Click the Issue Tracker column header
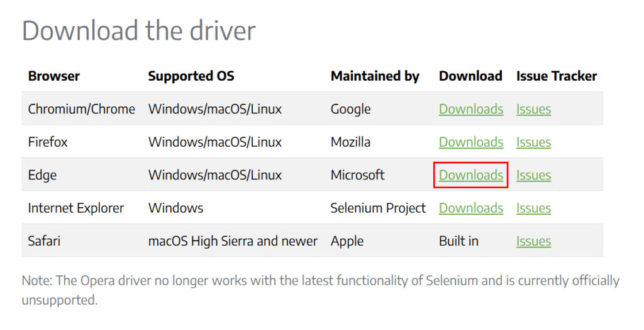This screenshot has width=644, height=330. click(557, 76)
